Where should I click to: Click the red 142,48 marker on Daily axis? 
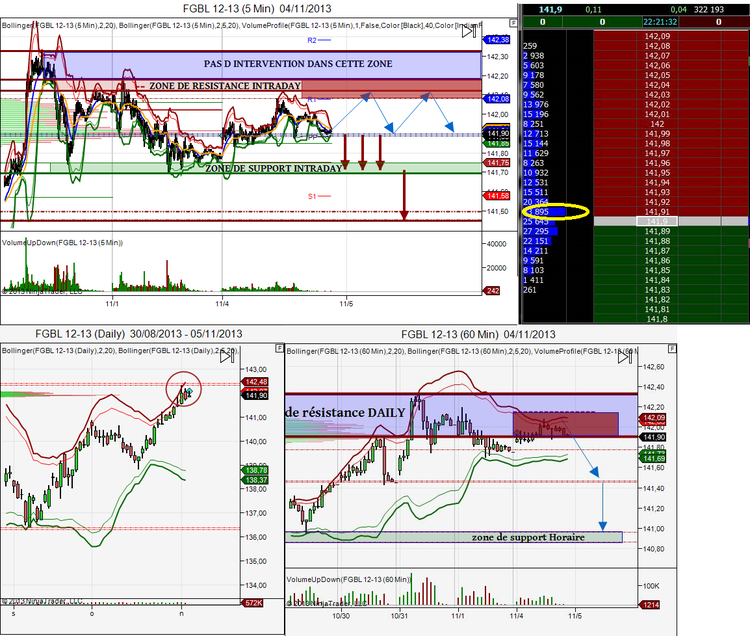coord(256,382)
